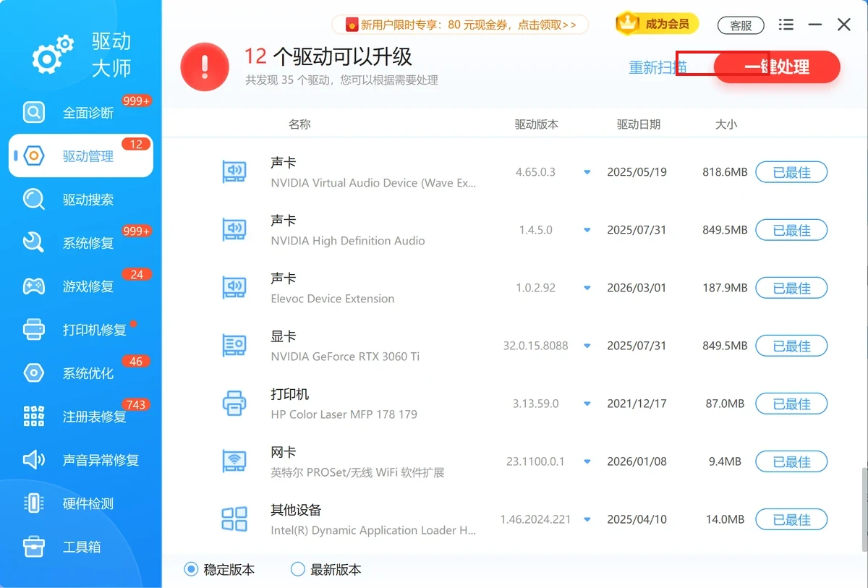Click the 注册表修复 grid icon
868x588 pixels.
33,416
